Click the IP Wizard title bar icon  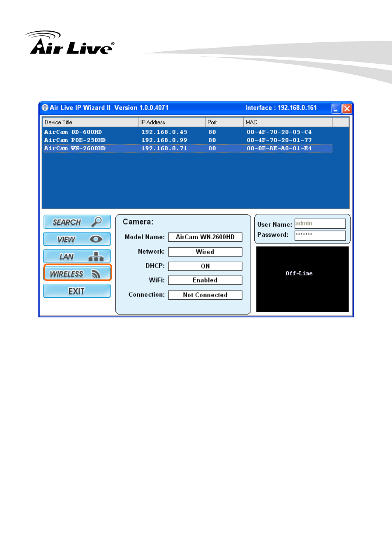45,108
